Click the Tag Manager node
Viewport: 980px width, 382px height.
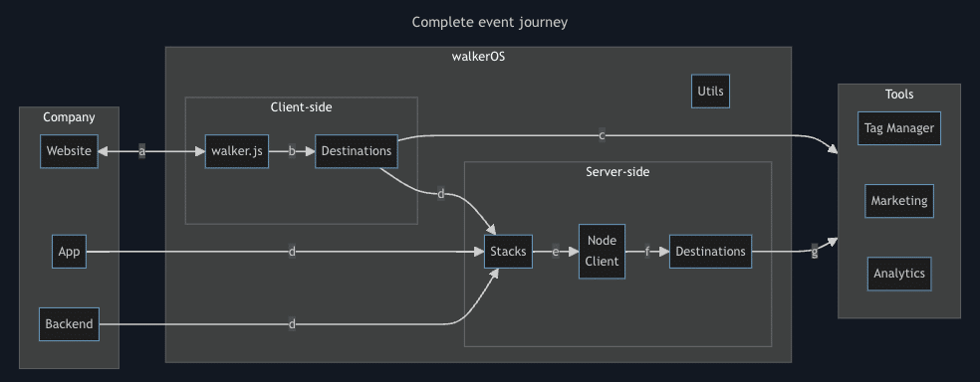point(898,128)
